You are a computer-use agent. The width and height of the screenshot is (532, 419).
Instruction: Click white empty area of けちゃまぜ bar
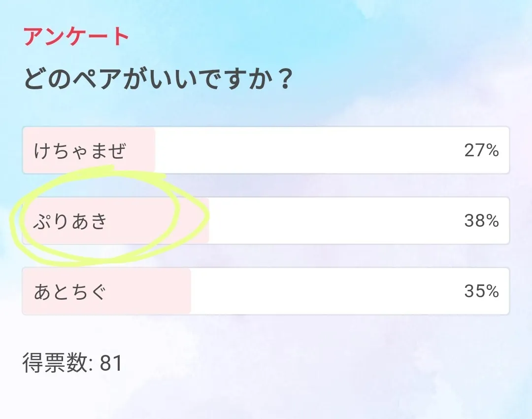[x=305, y=150]
